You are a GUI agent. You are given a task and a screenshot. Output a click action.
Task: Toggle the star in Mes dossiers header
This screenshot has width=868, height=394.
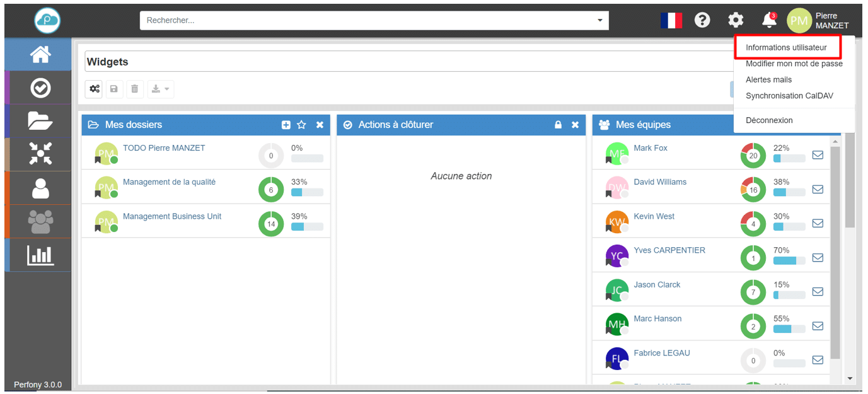point(302,125)
